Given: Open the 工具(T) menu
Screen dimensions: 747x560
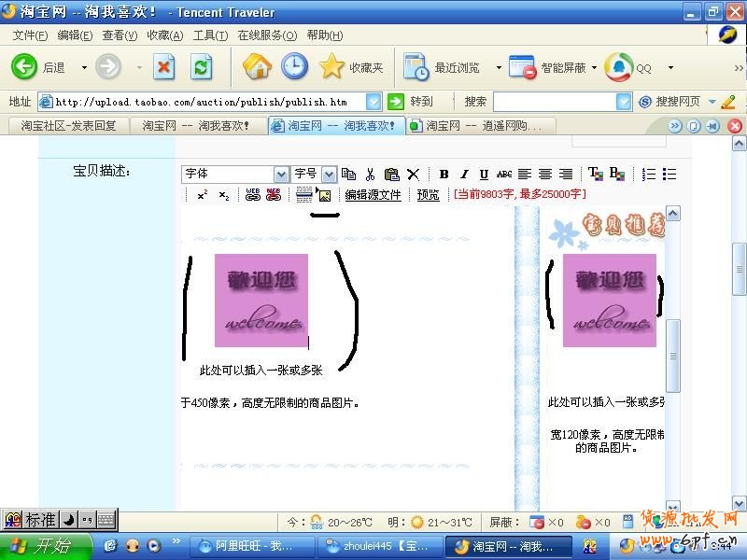Looking at the screenshot, I should [210, 35].
